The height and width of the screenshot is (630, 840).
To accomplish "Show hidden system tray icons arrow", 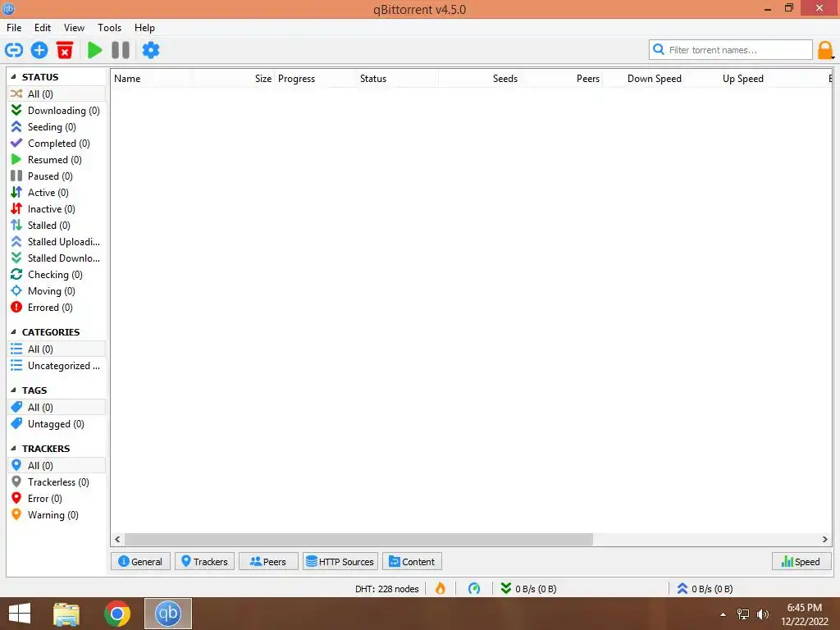I will point(724,614).
